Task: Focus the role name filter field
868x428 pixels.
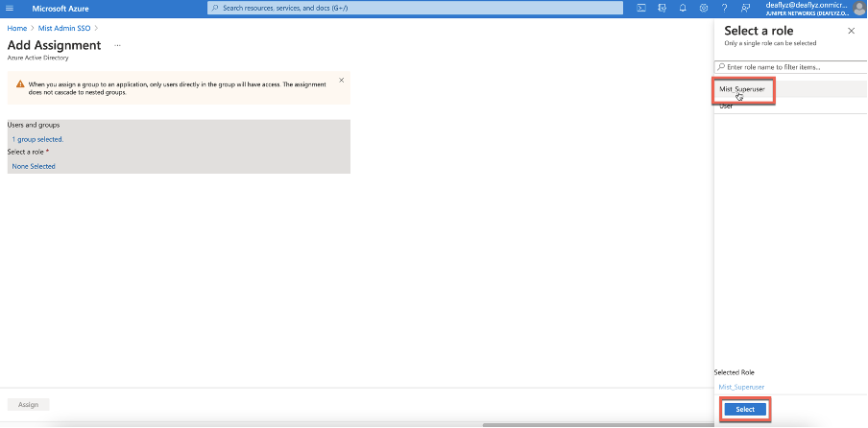Action: tap(787, 67)
